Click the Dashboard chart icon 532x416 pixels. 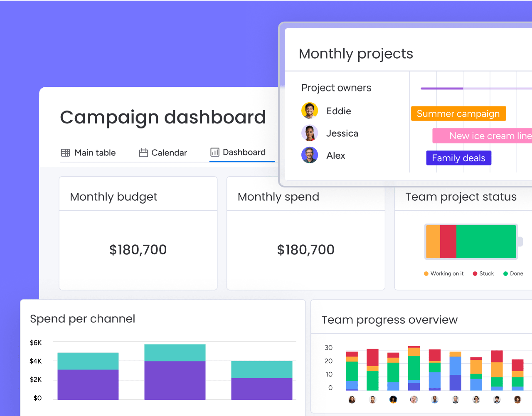click(x=215, y=152)
